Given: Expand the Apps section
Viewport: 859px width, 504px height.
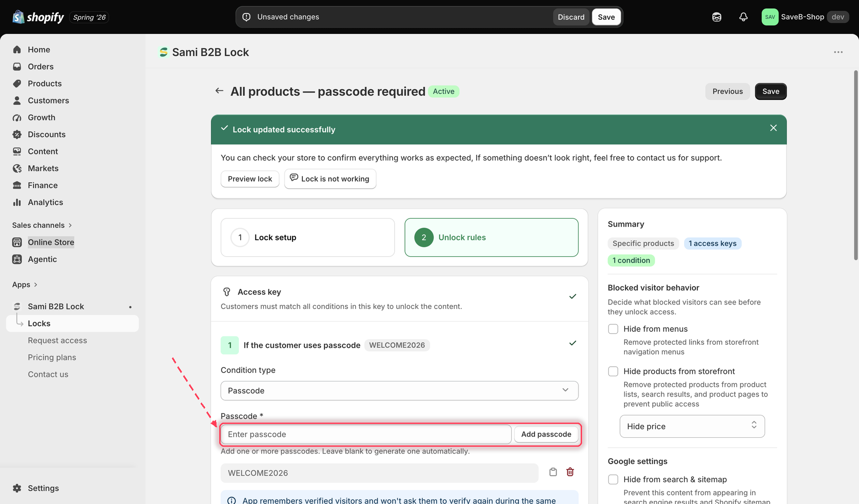Looking at the screenshot, I should point(25,285).
